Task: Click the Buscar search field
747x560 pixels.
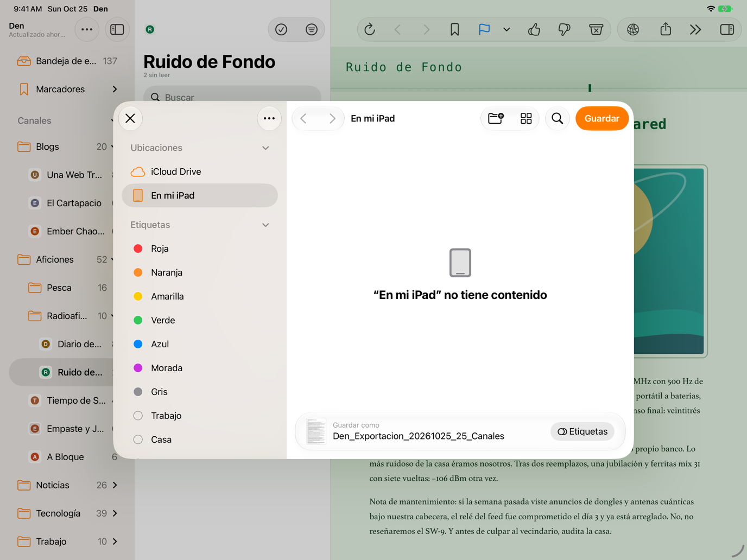Action: [232, 97]
